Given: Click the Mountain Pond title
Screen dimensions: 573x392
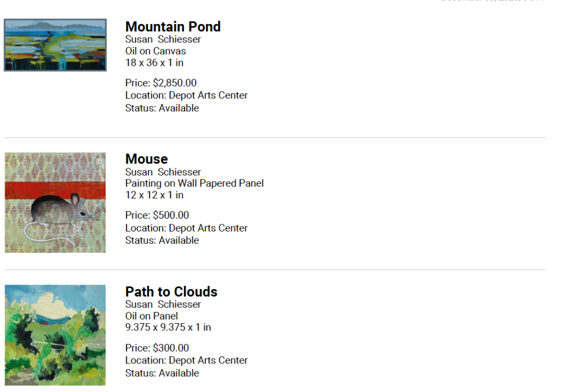Looking at the screenshot, I should [173, 27].
